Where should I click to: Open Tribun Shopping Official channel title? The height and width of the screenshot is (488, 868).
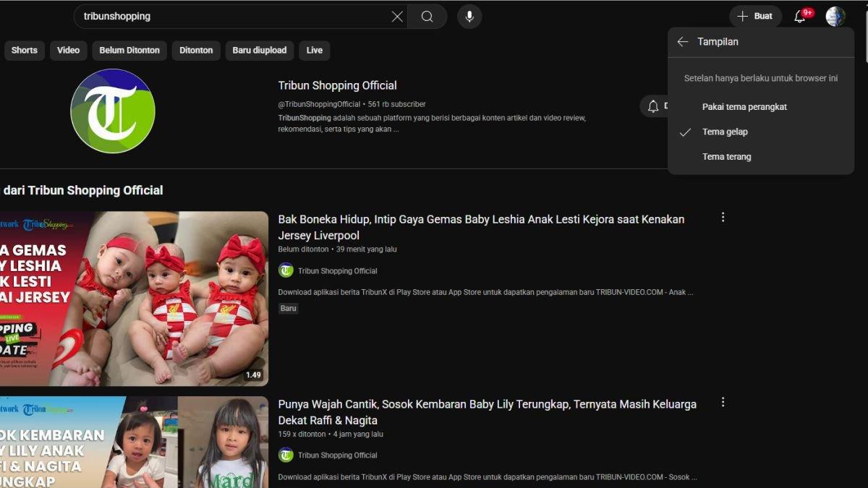pyautogui.click(x=337, y=85)
